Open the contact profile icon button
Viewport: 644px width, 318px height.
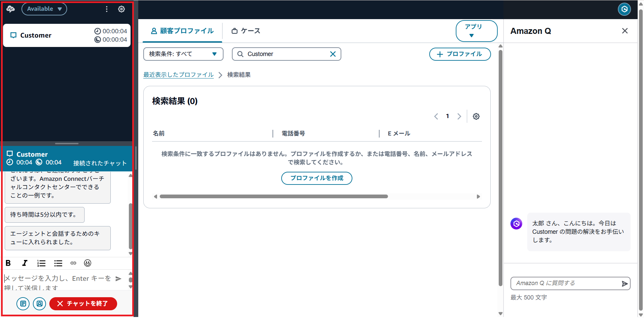40,304
